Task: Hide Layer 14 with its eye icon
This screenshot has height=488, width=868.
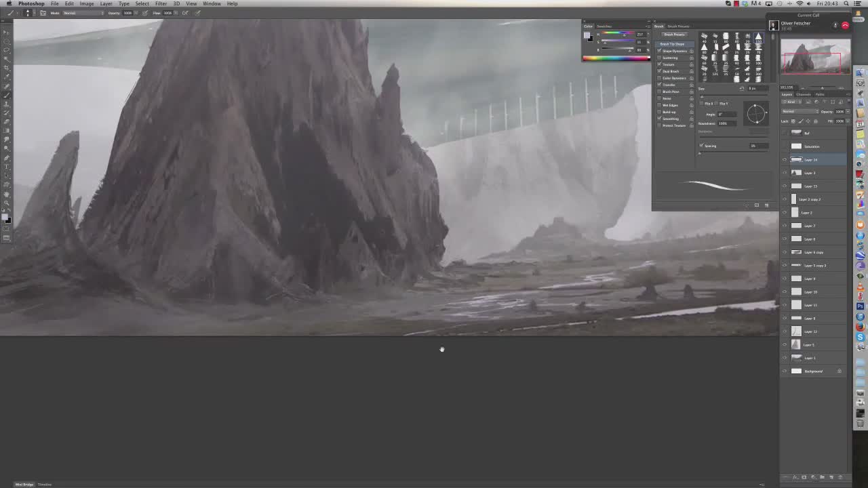Action: pyautogui.click(x=785, y=160)
